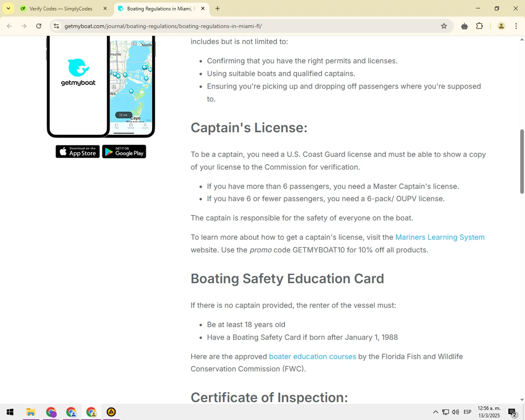Image resolution: width=525 pixels, height=420 pixels.
Task: Switch to the Boating Regulations in Miami tab
Action: coord(161,9)
